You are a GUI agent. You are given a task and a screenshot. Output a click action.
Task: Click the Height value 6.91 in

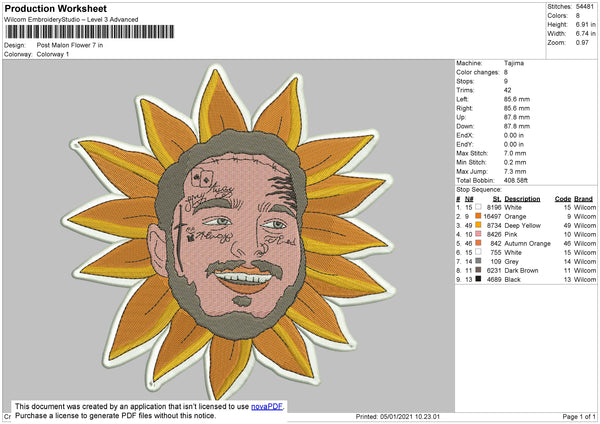coord(585,24)
